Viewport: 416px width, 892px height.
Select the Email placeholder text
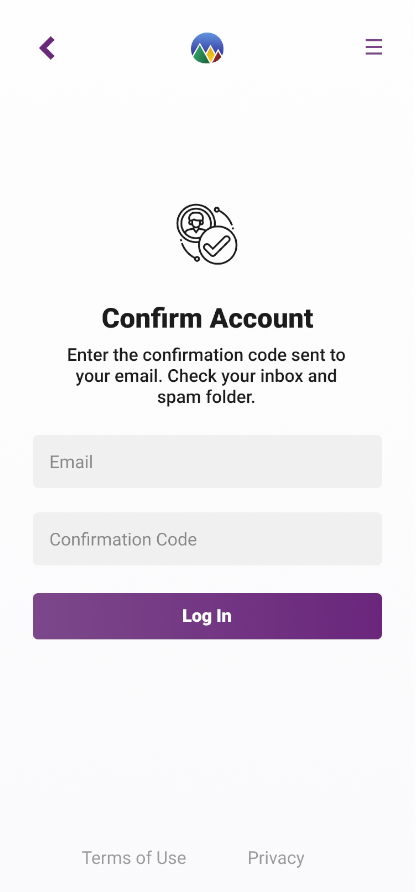(x=71, y=462)
